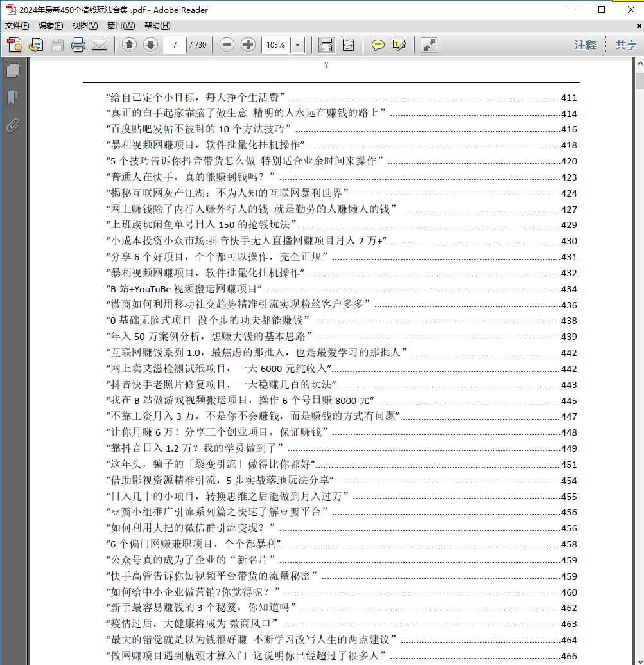This screenshot has width=644, height=665.
Task: Select entry “日入几十的小项目，转换思维之后能做到月入过万”
Action: tap(341, 496)
